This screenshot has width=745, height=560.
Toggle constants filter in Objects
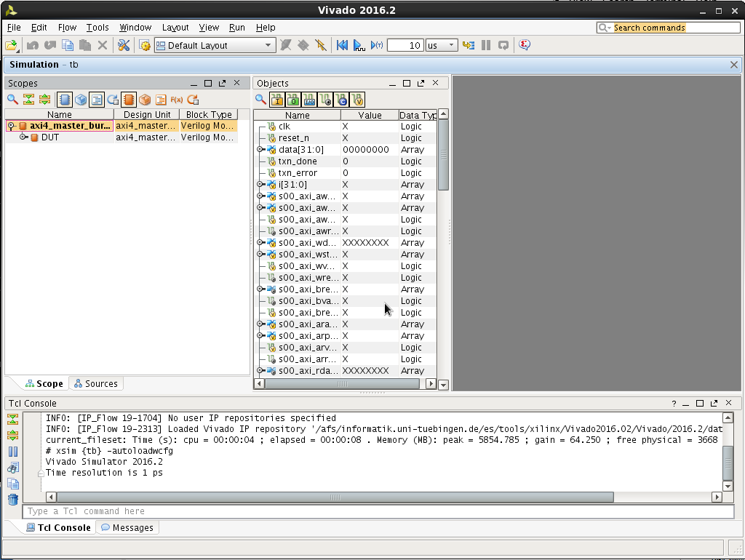click(x=342, y=100)
